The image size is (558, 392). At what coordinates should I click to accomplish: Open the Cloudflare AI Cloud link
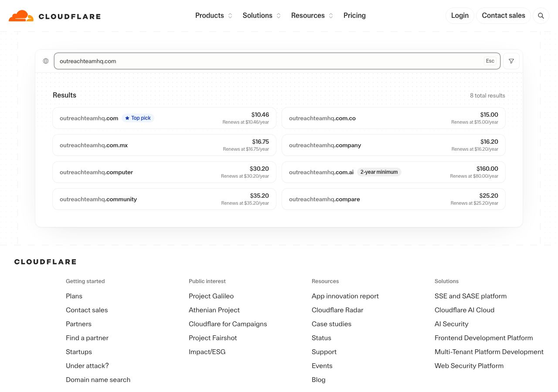click(x=464, y=310)
